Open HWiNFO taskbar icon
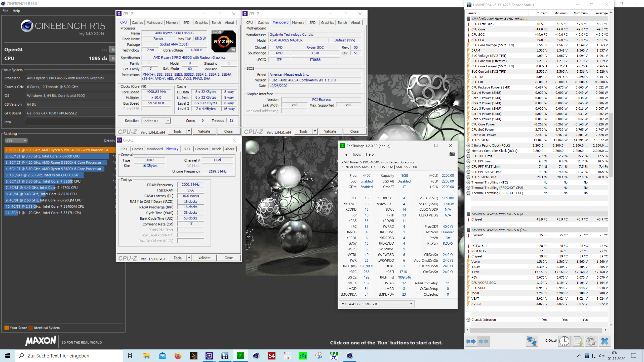 [x=225, y=356]
